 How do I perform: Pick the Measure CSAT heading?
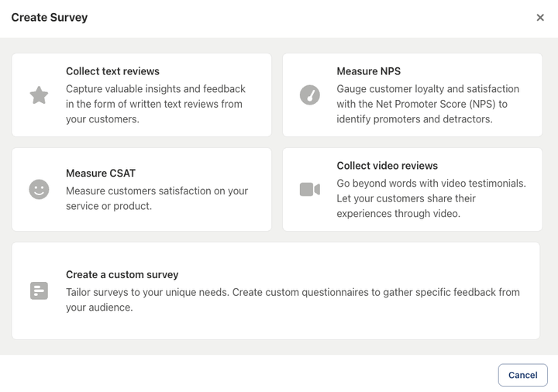tap(101, 174)
